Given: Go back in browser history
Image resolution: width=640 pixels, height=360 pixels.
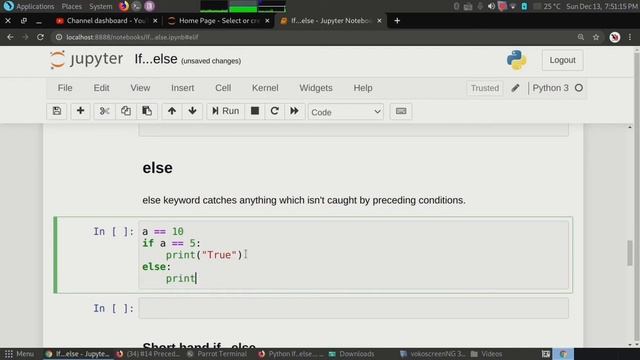Looking at the screenshot, I should click(x=10, y=37).
